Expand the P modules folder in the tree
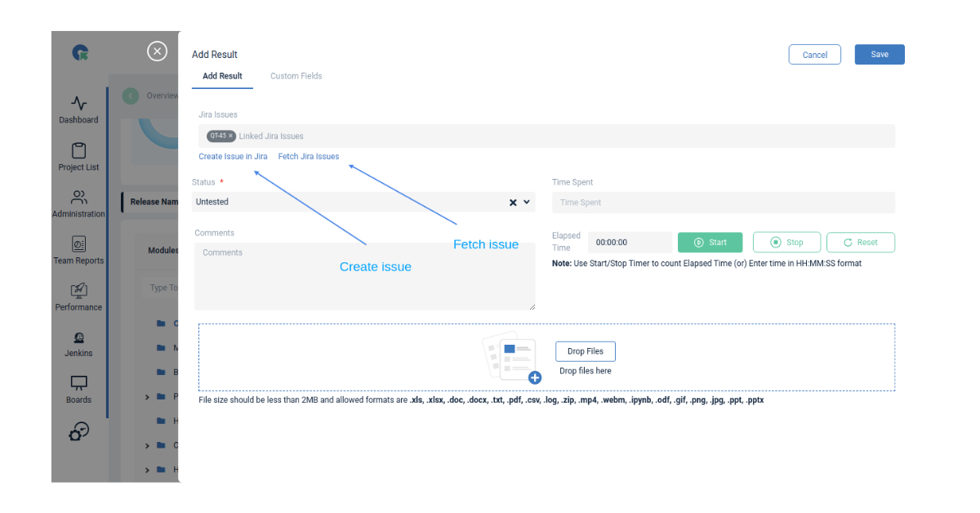Image resolution: width=980 pixels, height=513 pixels. (x=146, y=396)
